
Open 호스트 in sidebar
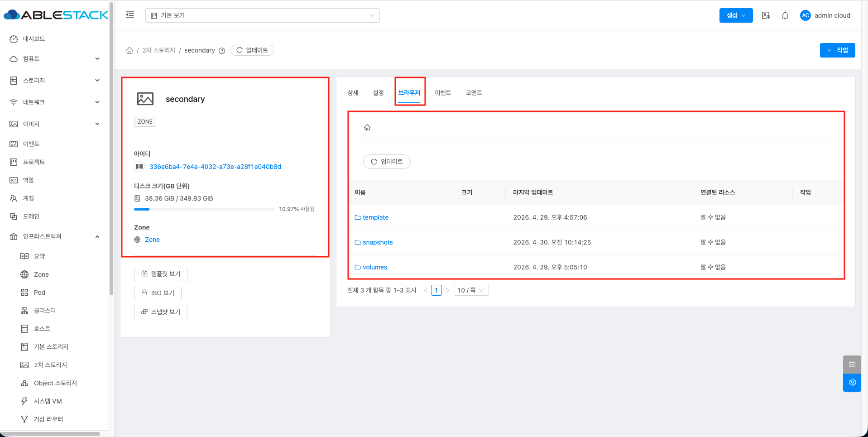(42, 329)
